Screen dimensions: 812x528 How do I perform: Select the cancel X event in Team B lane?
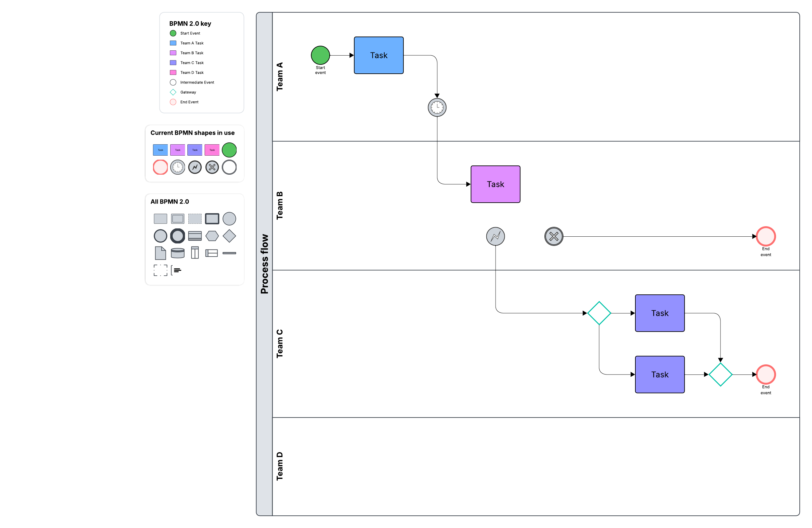(554, 236)
